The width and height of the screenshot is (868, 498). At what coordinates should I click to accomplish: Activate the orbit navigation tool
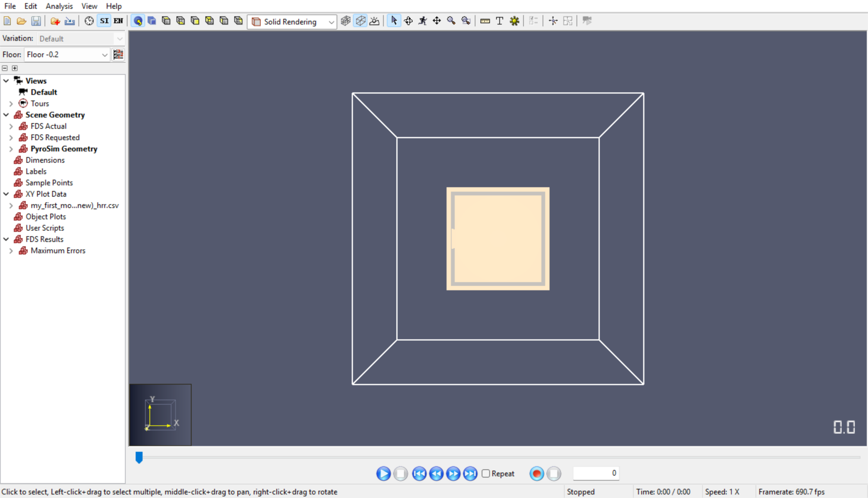[x=408, y=21]
